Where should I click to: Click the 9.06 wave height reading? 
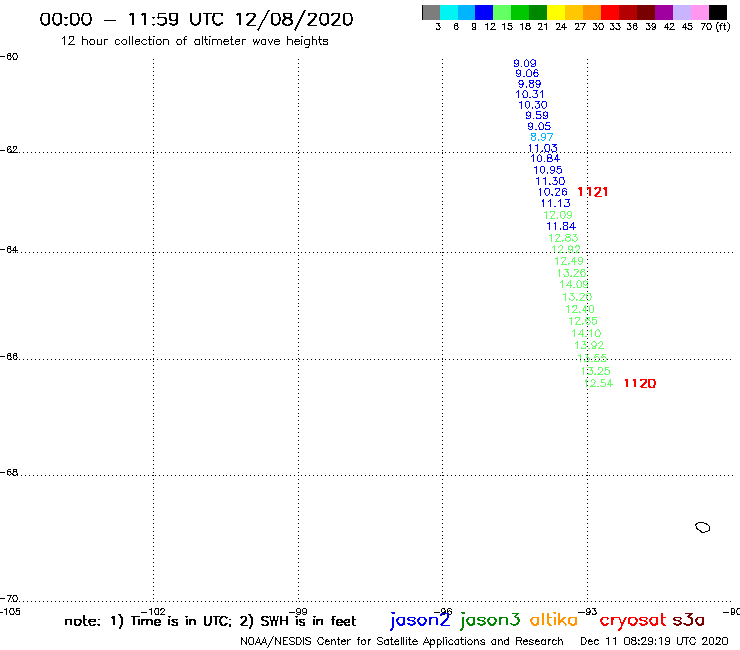527,73
